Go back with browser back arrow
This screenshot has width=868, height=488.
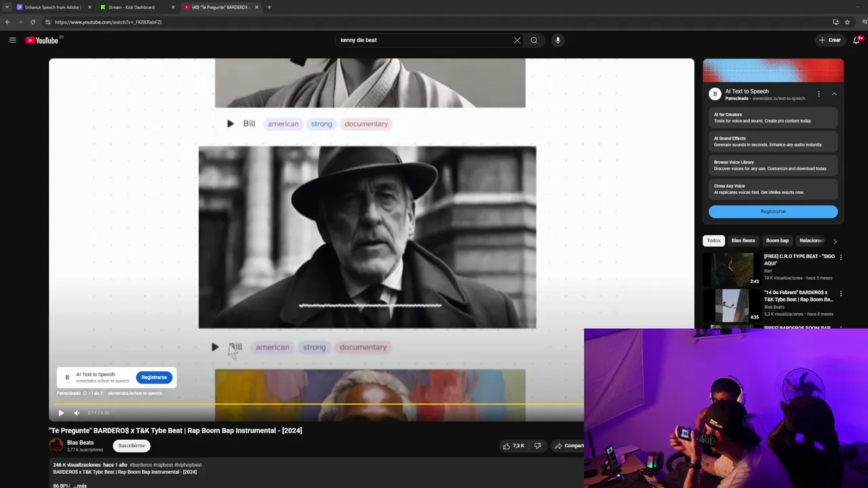pos(7,22)
